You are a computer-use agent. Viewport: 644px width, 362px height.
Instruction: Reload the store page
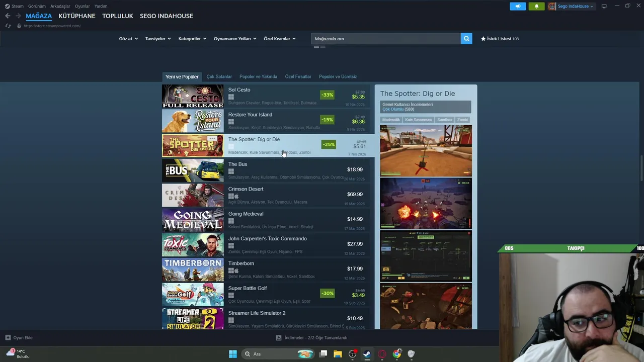tap(8, 26)
